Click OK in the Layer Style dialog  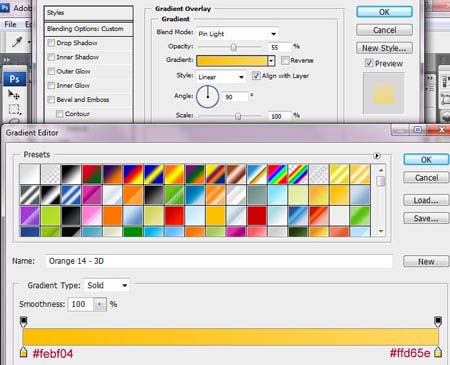[384, 12]
